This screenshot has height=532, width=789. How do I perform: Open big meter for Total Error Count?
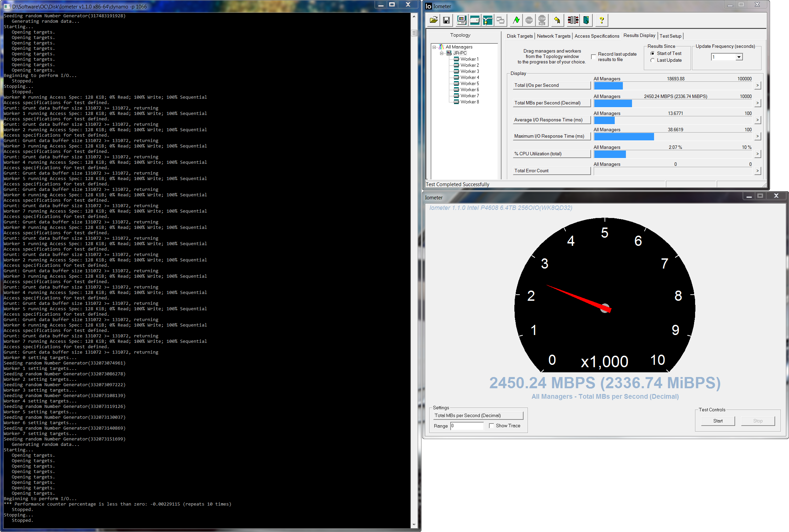(757, 171)
